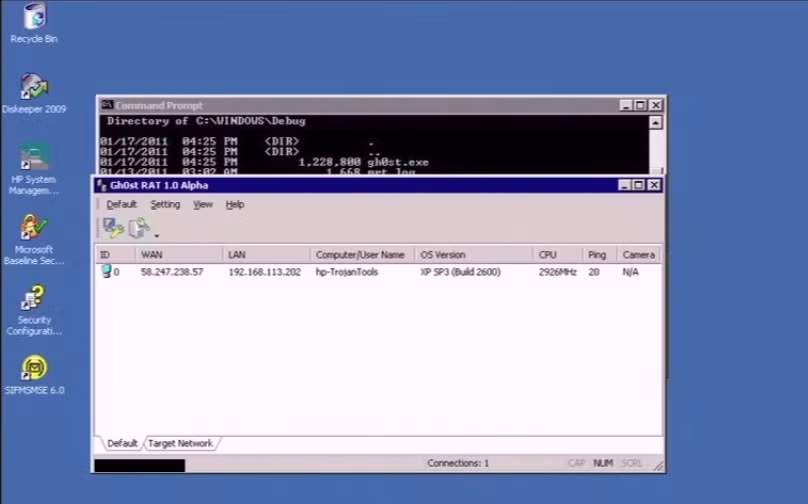Select the hp-TrojanTools computer name cell
Screen dimensions: 808x504
pyautogui.click(x=347, y=272)
